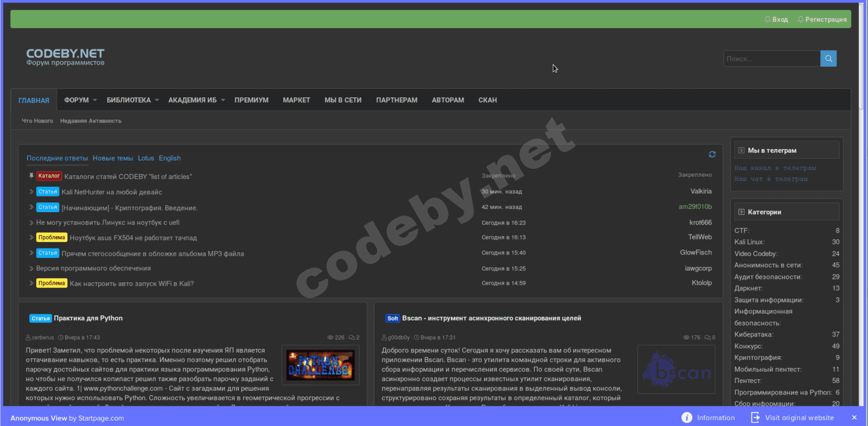Open авто запуск WiFi в Kali thread
The image size is (868, 426).
coord(132,283)
